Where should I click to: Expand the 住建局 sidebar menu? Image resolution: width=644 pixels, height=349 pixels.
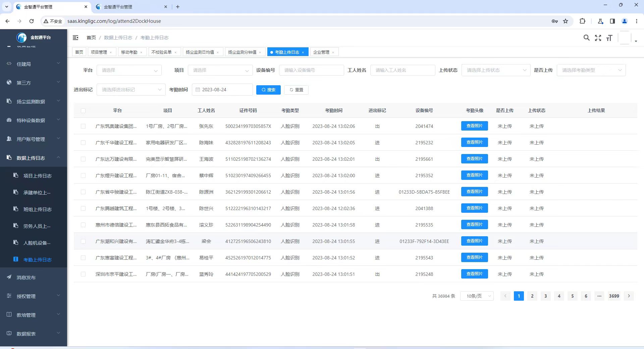[x=34, y=64]
